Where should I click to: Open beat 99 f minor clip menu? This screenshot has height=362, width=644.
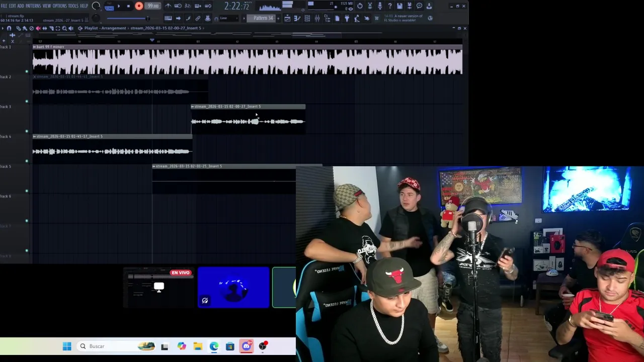[35, 47]
